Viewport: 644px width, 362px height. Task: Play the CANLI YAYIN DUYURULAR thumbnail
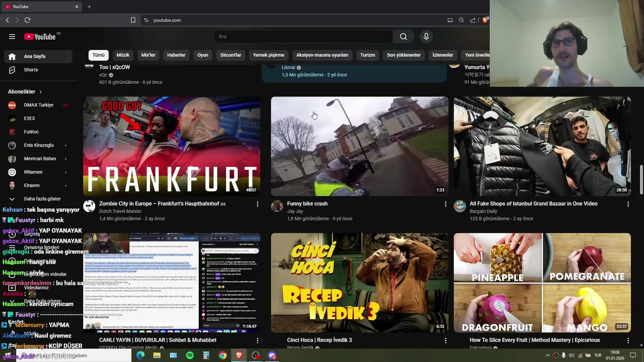(x=172, y=282)
